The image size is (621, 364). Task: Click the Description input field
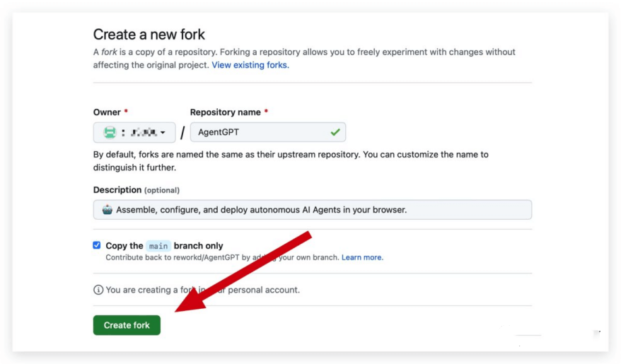(x=313, y=210)
